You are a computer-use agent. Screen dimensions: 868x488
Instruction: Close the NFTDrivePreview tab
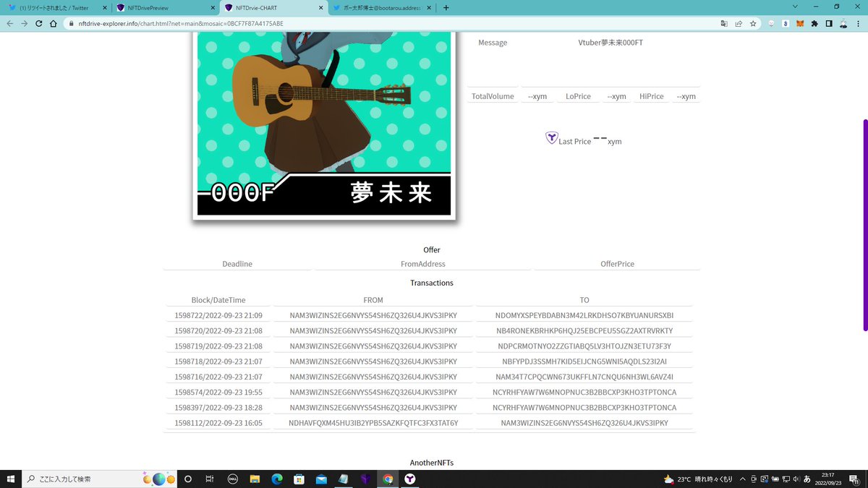211,8
